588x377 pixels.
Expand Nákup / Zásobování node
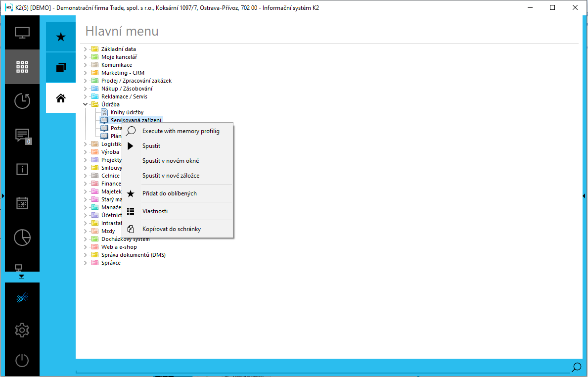point(86,89)
